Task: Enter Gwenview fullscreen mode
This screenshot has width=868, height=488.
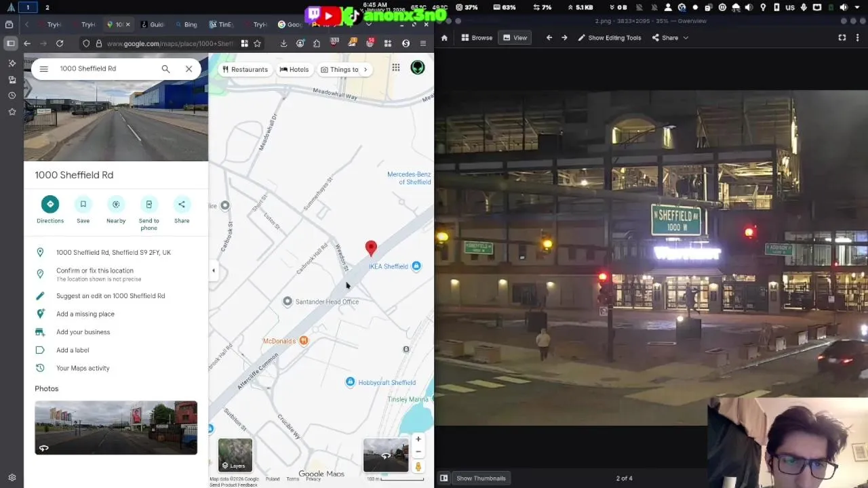Action: pyautogui.click(x=842, y=38)
